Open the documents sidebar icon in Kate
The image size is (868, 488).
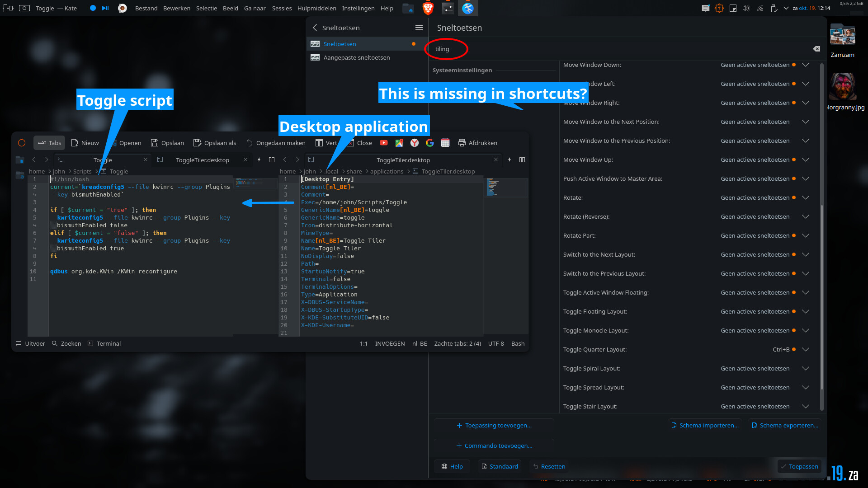(x=20, y=160)
